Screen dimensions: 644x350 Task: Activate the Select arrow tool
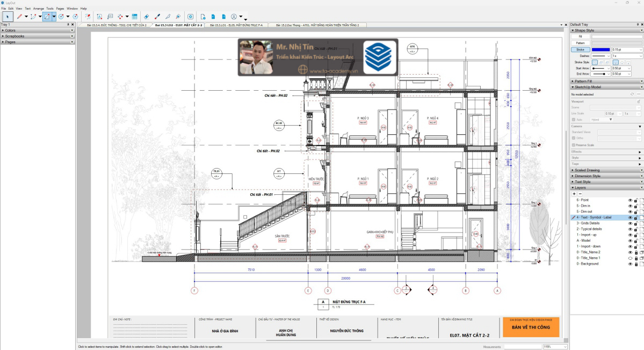pos(8,17)
